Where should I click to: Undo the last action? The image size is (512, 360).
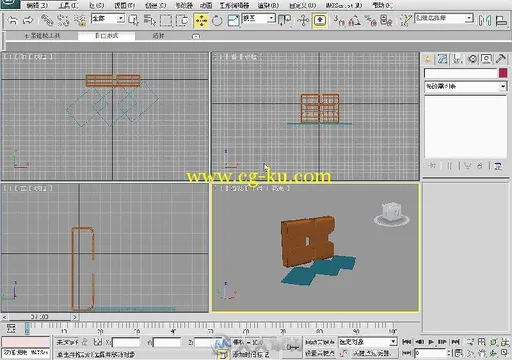[12, 21]
